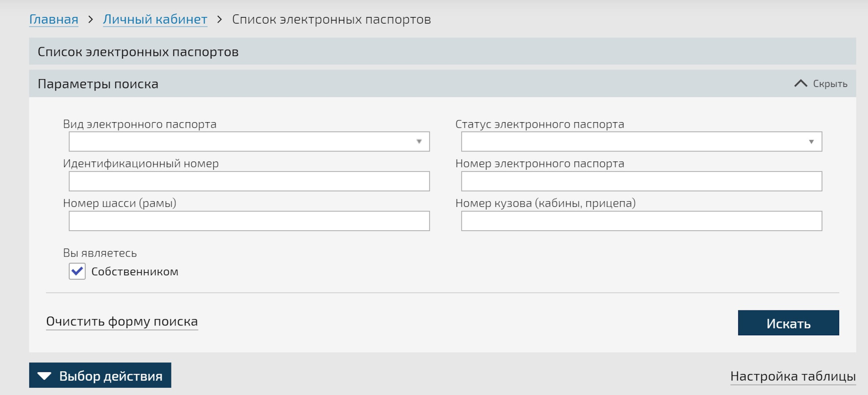868x395 pixels.
Task: Uncheck the Собственником checkbox
Action: 77,271
